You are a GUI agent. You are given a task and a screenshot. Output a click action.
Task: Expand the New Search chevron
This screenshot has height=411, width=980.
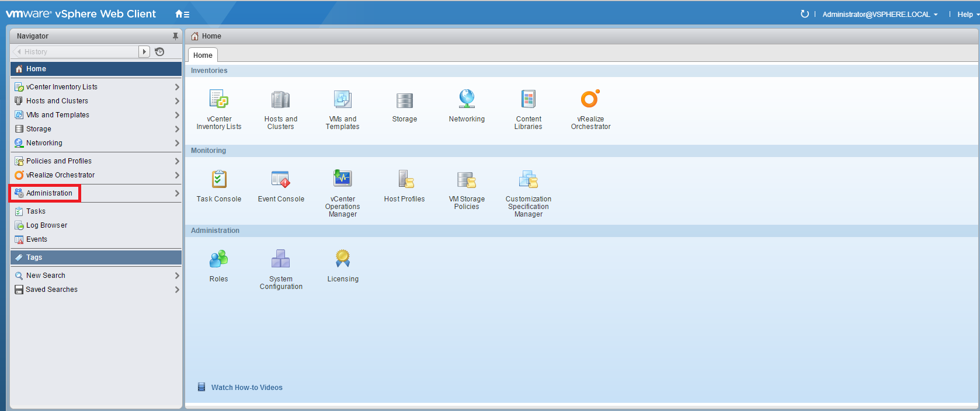pyautogui.click(x=177, y=276)
